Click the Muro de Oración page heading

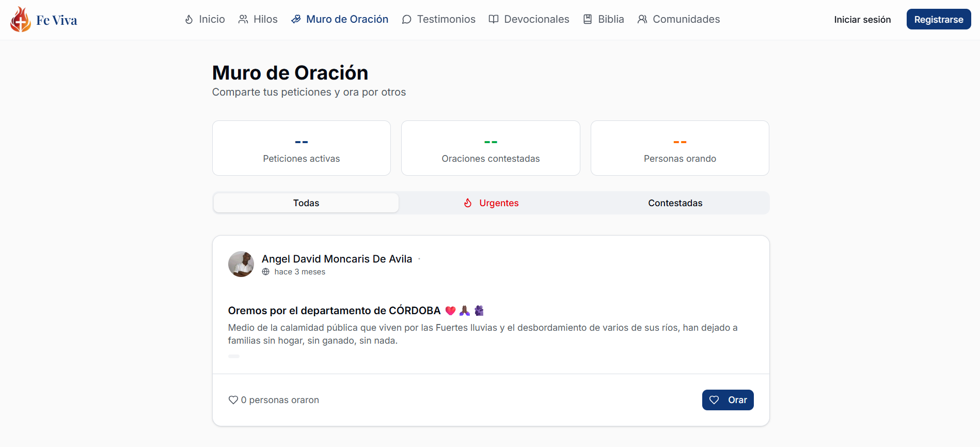click(x=290, y=73)
